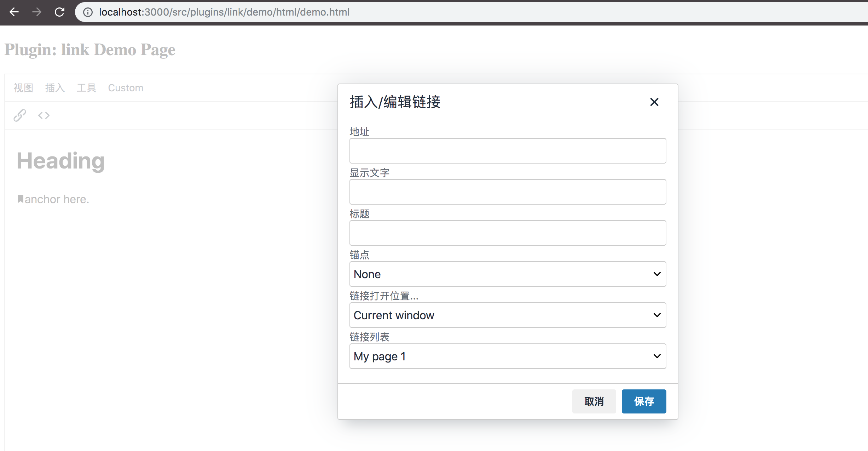Image resolution: width=868 pixels, height=451 pixels.
Task: Click the anchor bookmark icon in editor
Action: 21,199
